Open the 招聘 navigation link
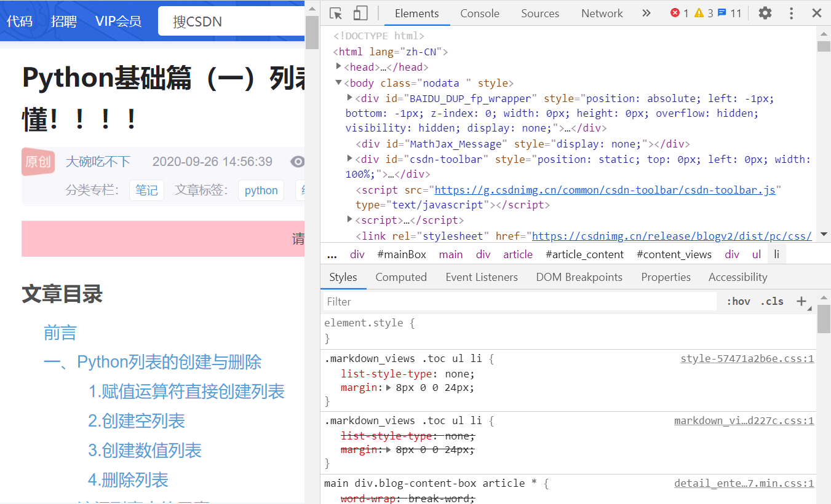Image resolution: width=831 pixels, height=504 pixels. coord(64,22)
